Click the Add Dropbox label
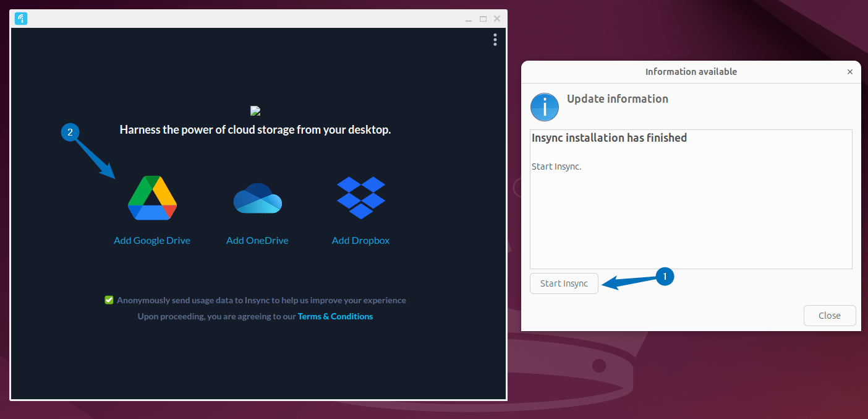Screen dimensions: 868x419 pos(360,240)
